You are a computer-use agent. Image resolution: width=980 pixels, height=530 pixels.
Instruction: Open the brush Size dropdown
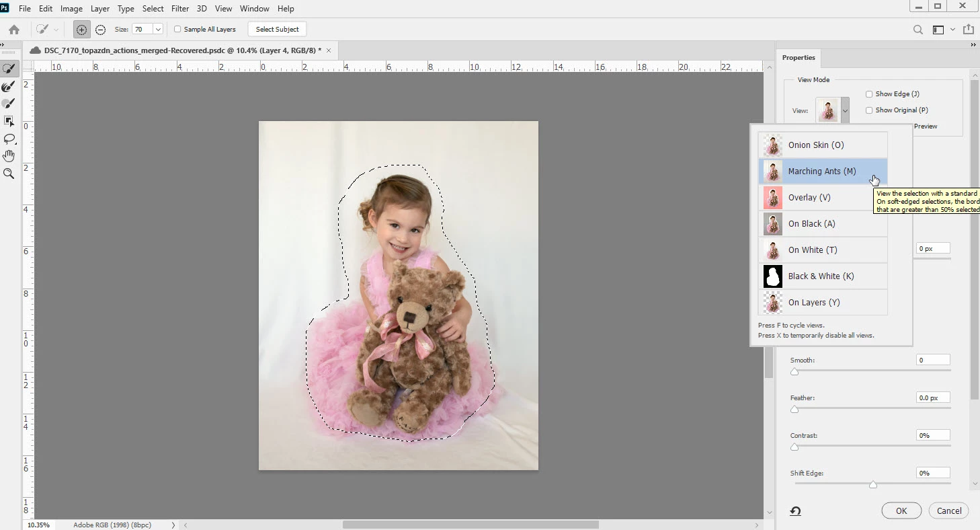tap(158, 30)
